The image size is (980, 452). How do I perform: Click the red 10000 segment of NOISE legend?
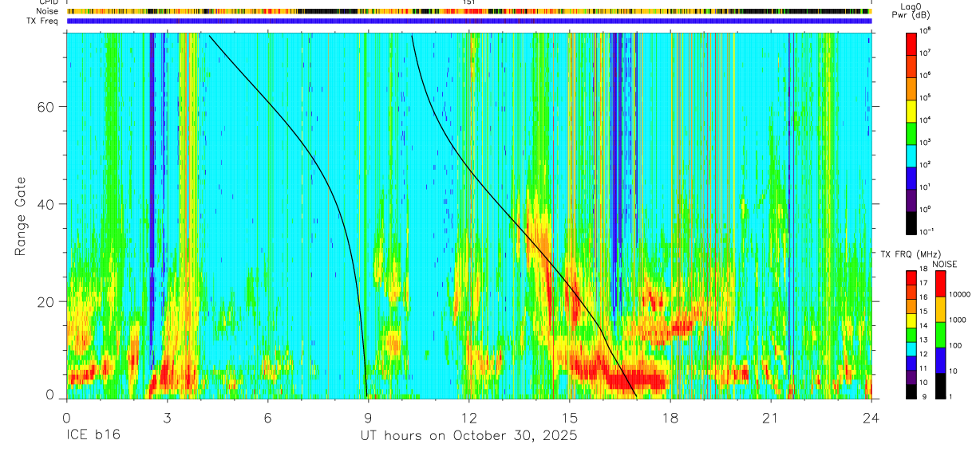[x=942, y=283]
